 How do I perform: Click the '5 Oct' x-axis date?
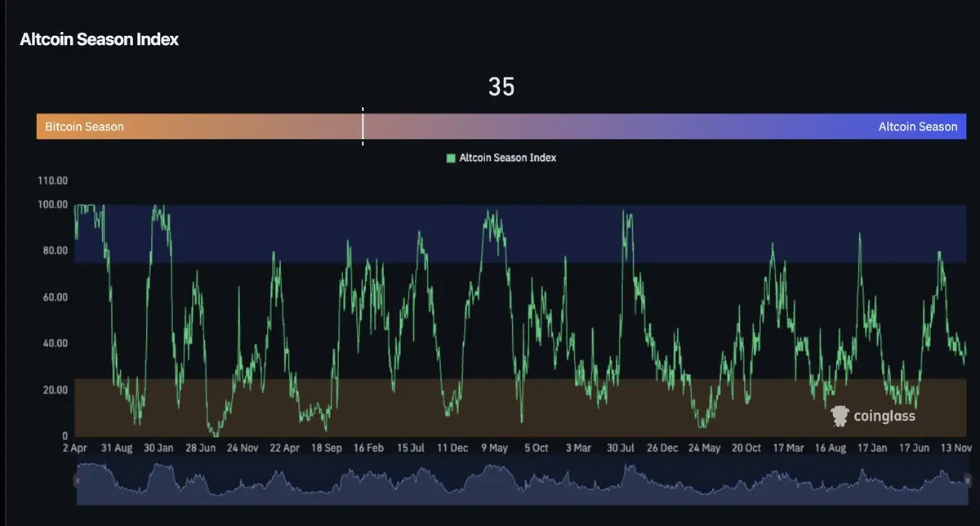tap(537, 448)
